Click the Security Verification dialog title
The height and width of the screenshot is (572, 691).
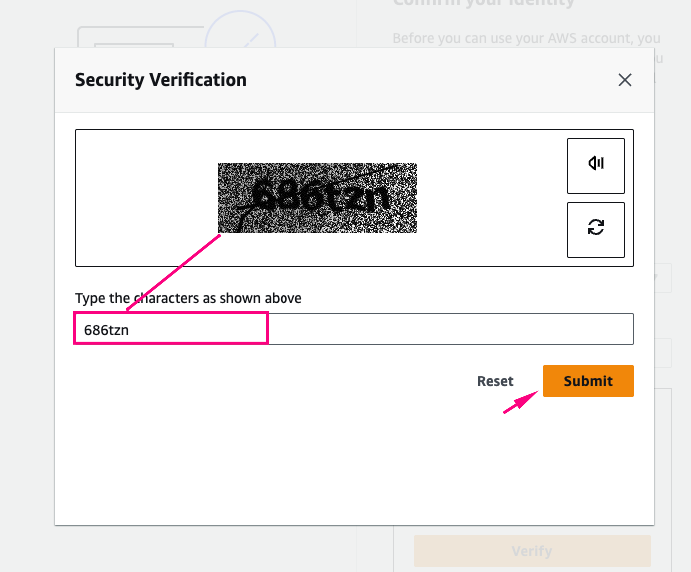coord(161,80)
